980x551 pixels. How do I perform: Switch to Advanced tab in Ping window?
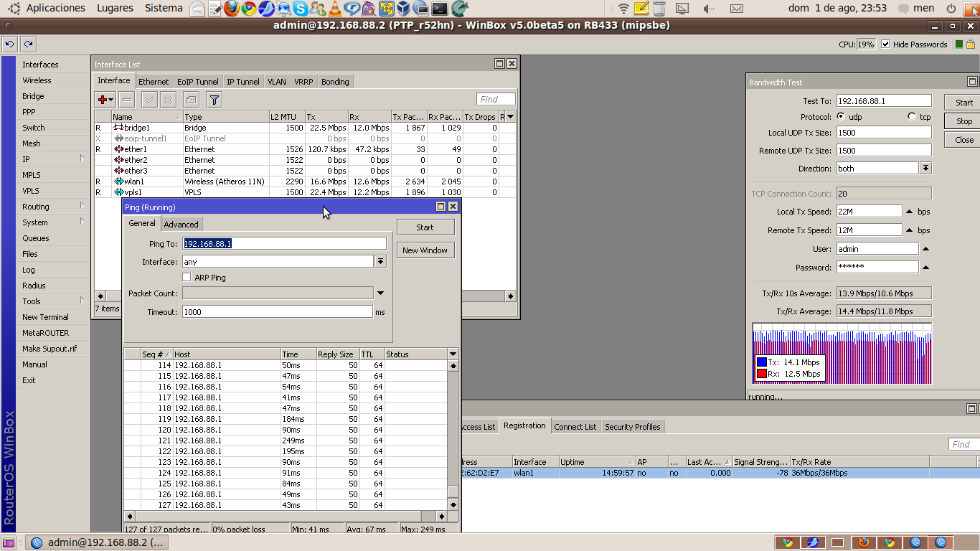tap(181, 225)
